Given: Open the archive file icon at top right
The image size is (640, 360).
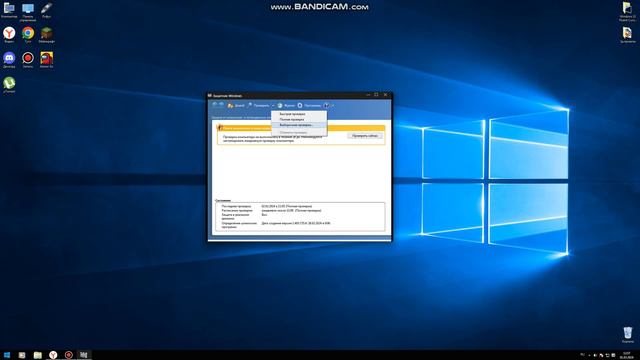Looking at the screenshot, I should click(x=627, y=35).
